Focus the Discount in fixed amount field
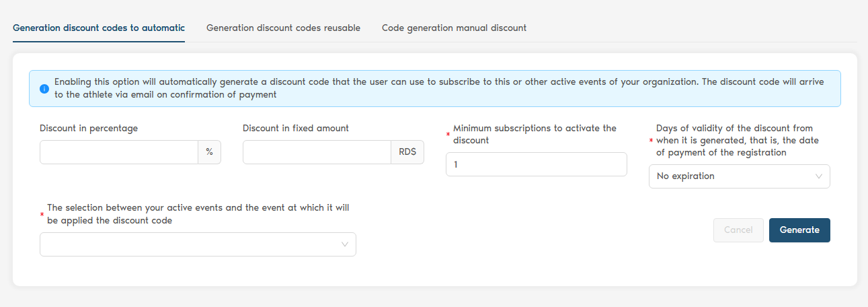Screen dimensions: 868x307 (x=316, y=152)
